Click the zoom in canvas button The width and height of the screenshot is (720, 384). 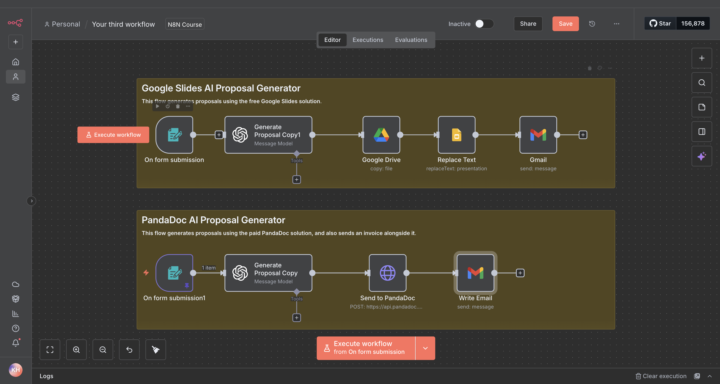(x=76, y=350)
